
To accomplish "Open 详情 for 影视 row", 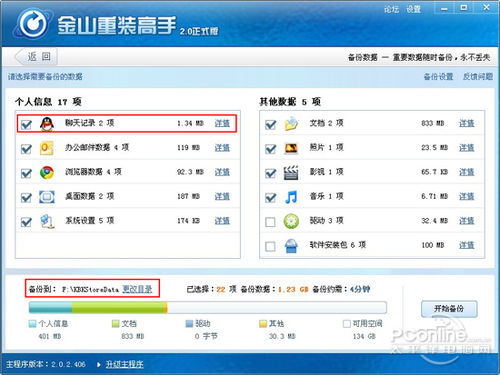I will 466,172.
